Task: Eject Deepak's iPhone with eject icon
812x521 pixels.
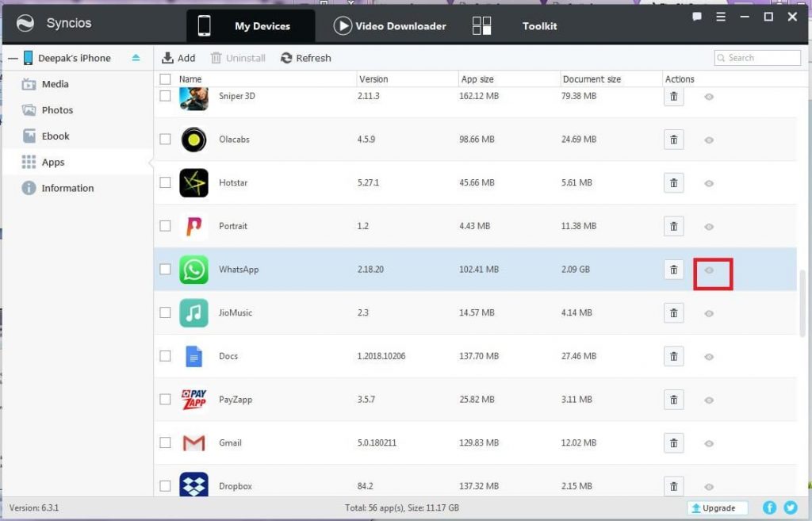Action: pyautogui.click(x=136, y=57)
